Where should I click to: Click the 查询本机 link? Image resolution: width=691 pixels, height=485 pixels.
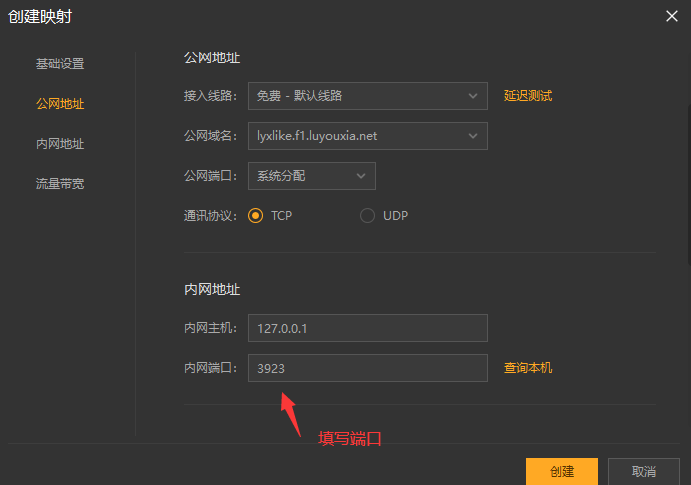528,368
